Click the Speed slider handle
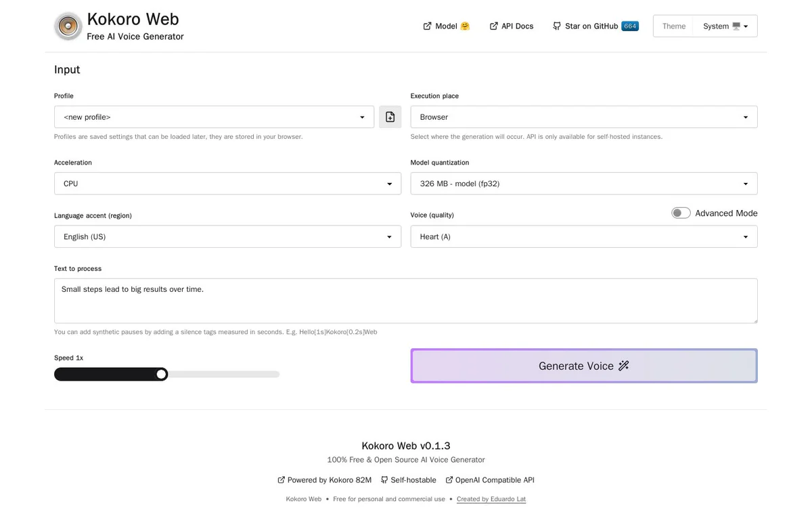The height and width of the screenshot is (508, 812). [x=161, y=375]
